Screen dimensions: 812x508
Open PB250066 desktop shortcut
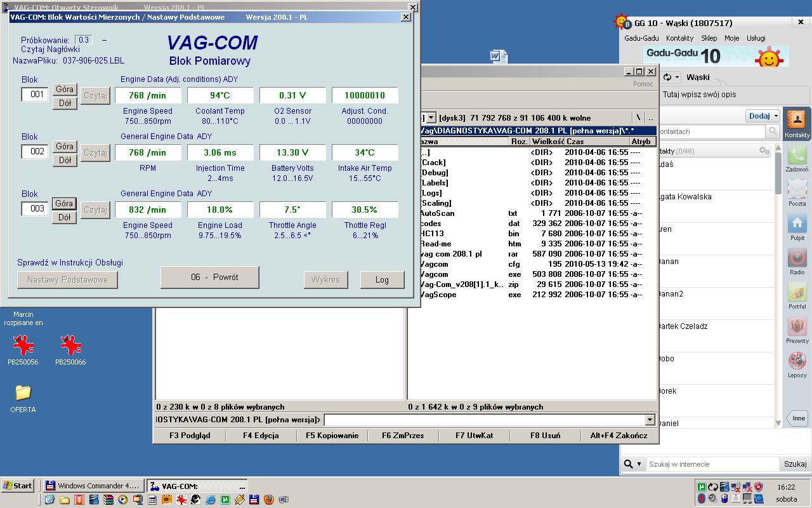(70, 351)
